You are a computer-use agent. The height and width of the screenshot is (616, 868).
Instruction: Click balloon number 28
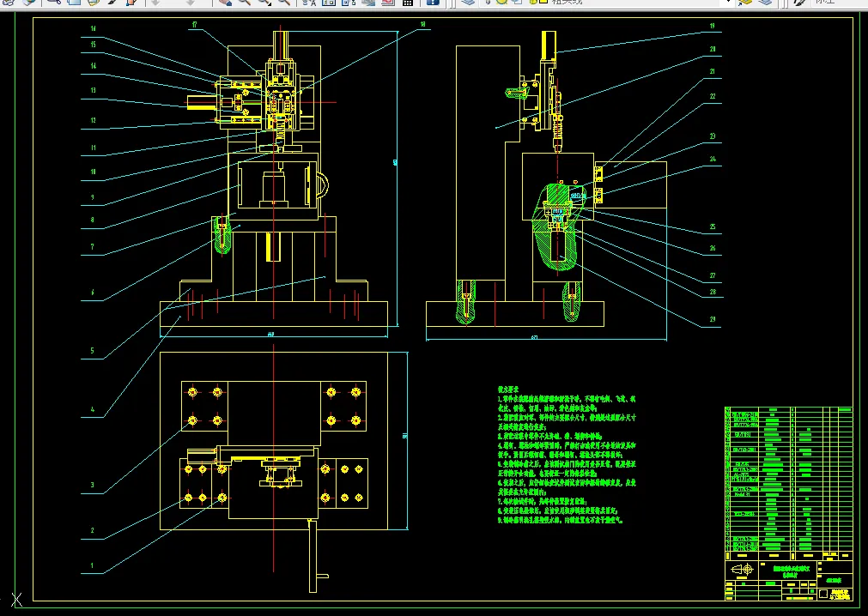point(713,292)
